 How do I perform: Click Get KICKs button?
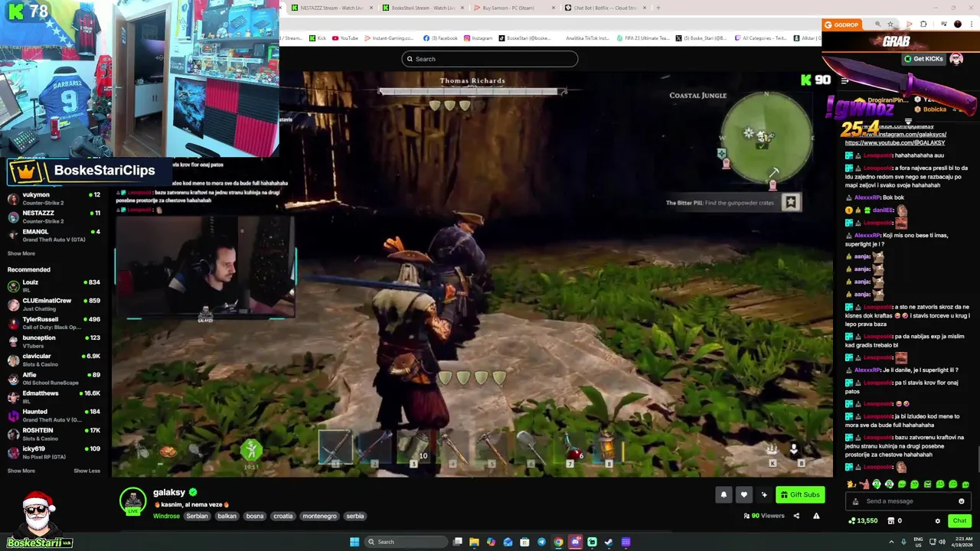[x=923, y=59]
